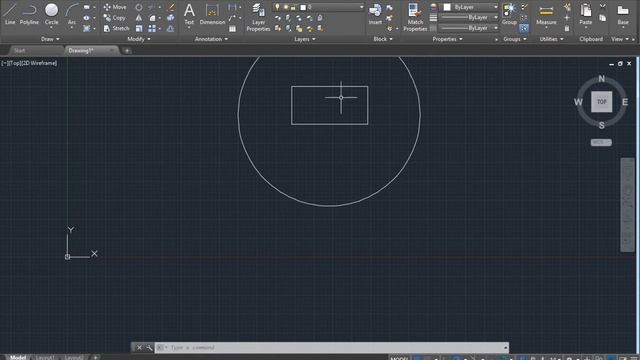Click the Offset tool icon

pyautogui.click(x=171, y=29)
